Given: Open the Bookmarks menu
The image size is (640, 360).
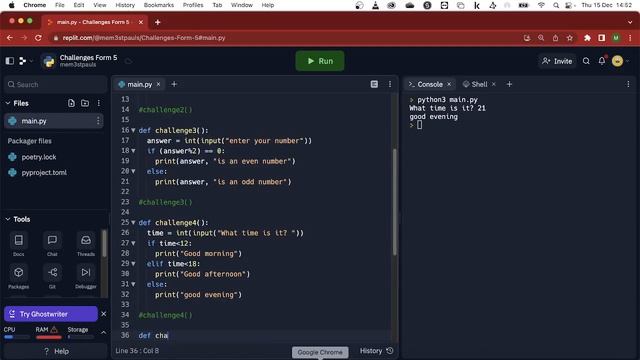Looking at the screenshot, I should pos(159,5).
